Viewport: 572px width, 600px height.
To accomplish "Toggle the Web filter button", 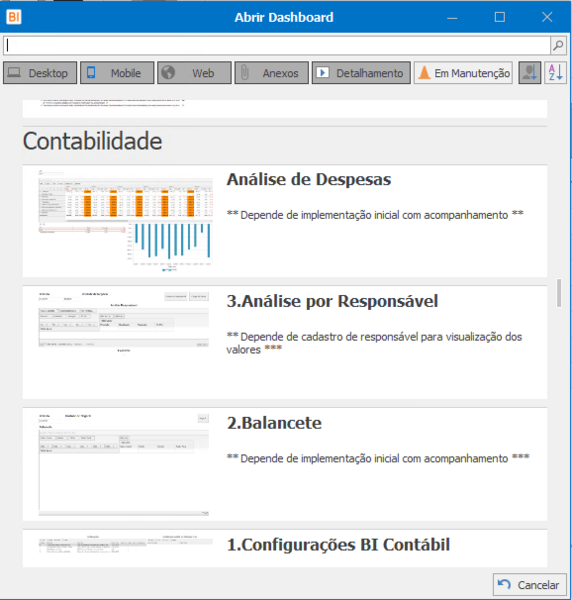I will coord(194,73).
